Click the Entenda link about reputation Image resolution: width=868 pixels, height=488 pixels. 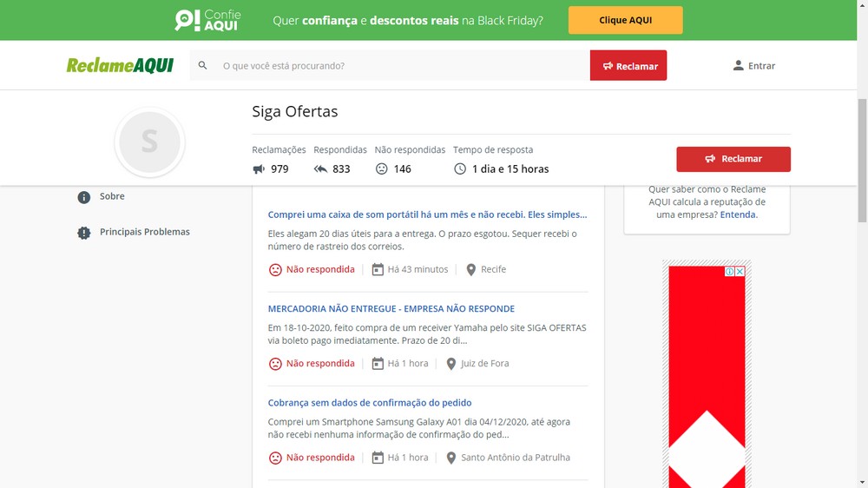(738, 214)
